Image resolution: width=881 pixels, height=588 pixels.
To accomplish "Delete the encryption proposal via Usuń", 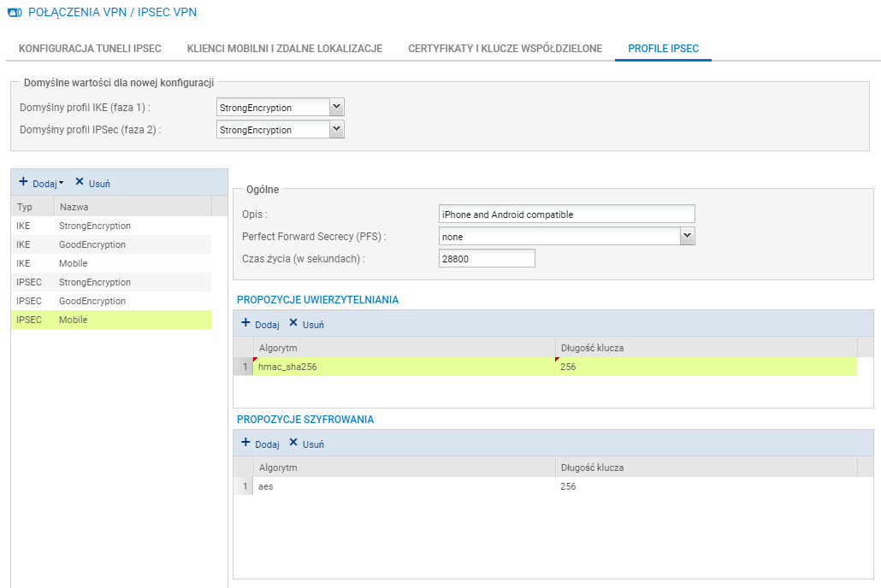I will point(306,444).
